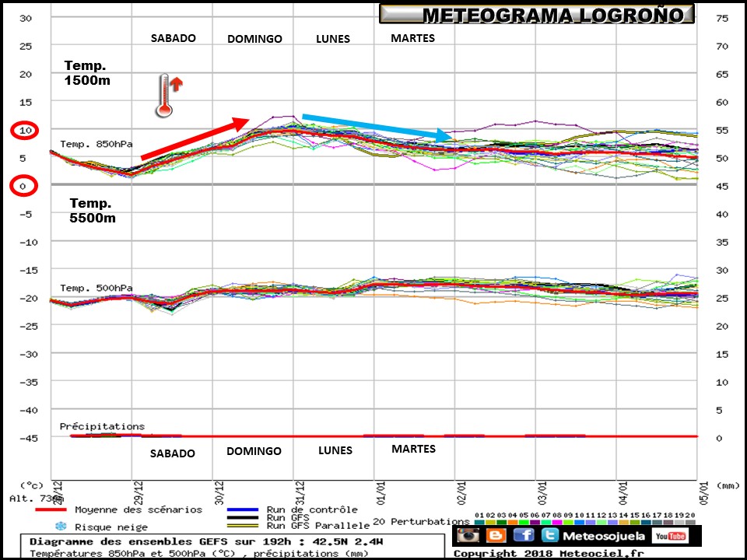Click the 20 Perturbations label
The image size is (747, 560).
pos(421,522)
